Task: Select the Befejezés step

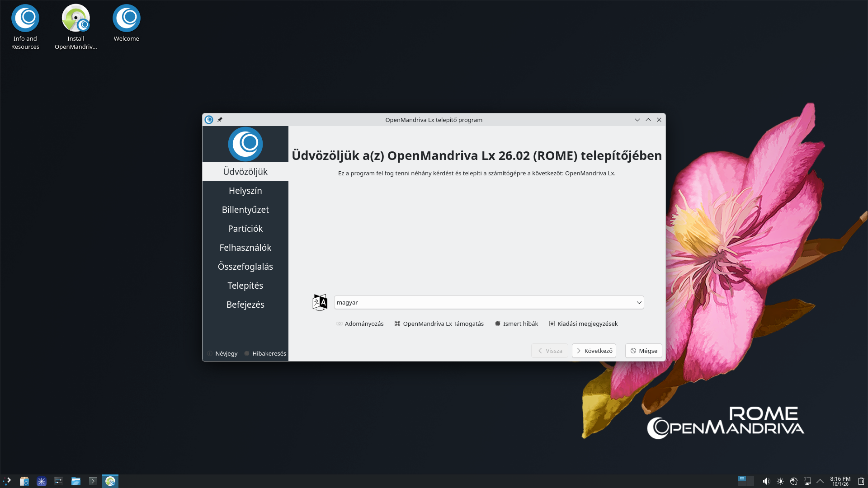Action: (245, 305)
